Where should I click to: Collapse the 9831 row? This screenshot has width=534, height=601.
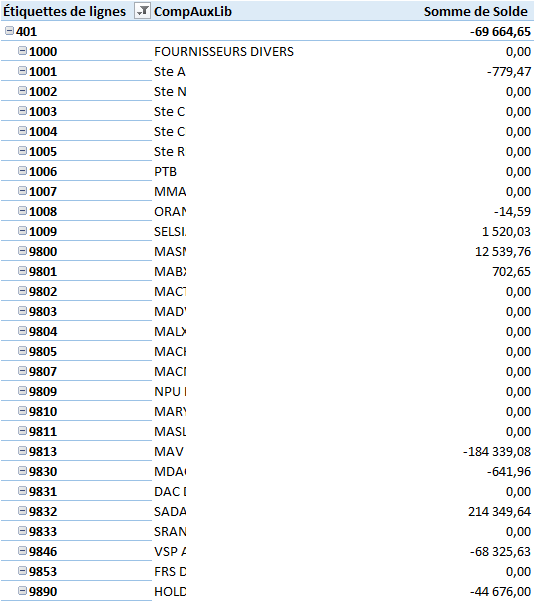click(23, 491)
